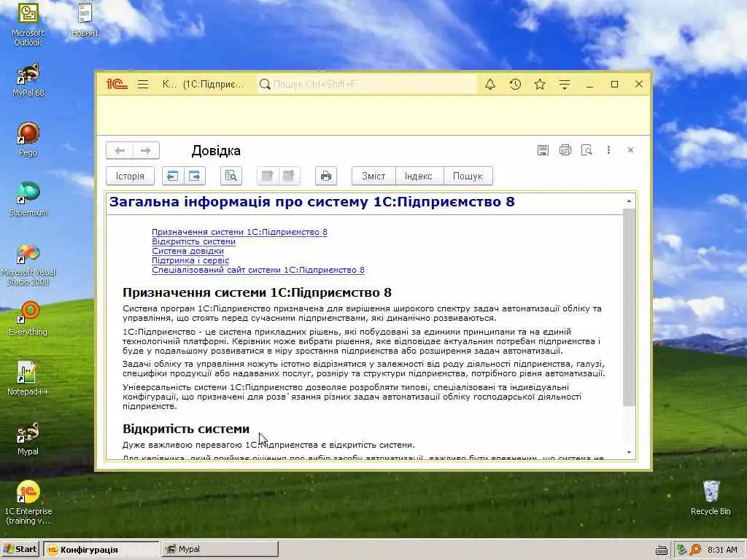The height and width of the screenshot is (560, 747).
Task: Click the help content scrollbar thumb
Action: [x=629, y=307]
